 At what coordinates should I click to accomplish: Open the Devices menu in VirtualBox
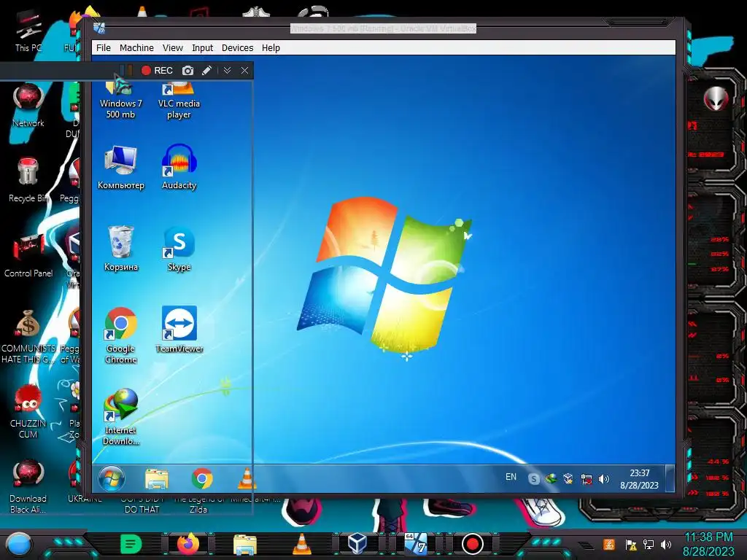(237, 47)
